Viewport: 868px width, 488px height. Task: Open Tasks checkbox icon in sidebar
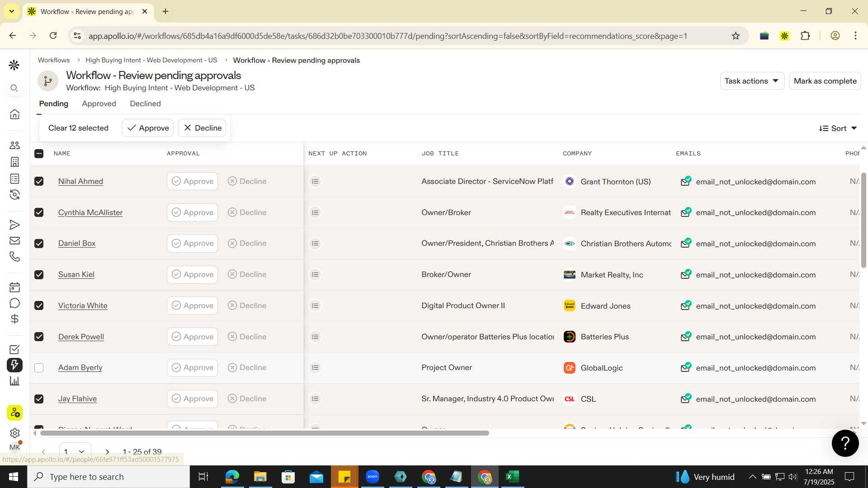point(14,349)
